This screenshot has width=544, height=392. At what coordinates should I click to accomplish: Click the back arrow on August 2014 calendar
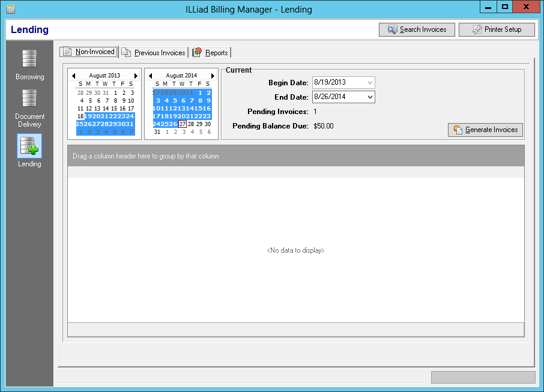pos(151,76)
